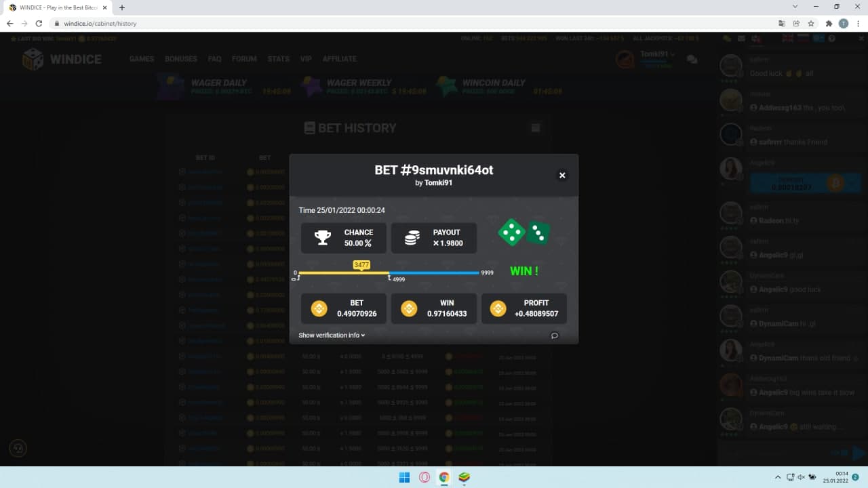The image size is (868, 488).
Task: Close the bet details popup
Action: click(561, 176)
